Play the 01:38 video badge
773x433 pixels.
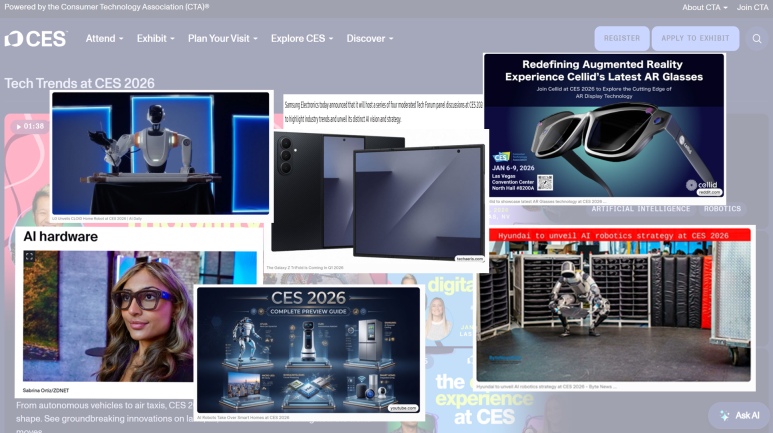pyautogui.click(x=30, y=126)
